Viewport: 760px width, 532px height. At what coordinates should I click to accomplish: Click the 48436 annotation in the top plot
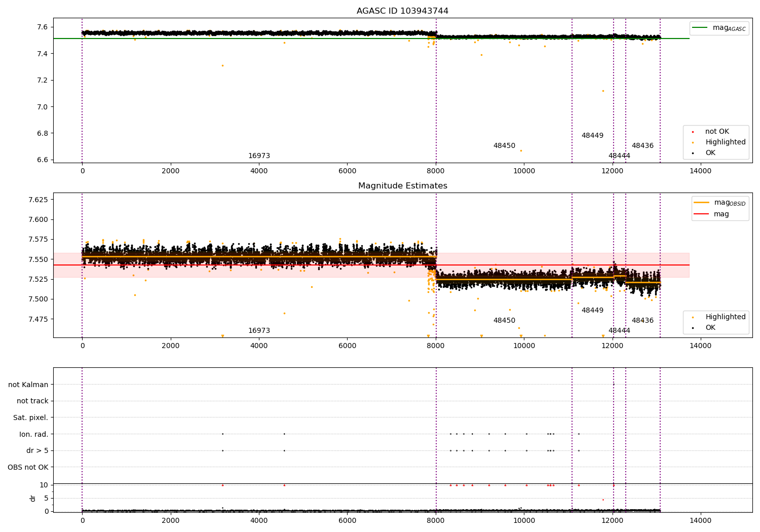point(642,146)
